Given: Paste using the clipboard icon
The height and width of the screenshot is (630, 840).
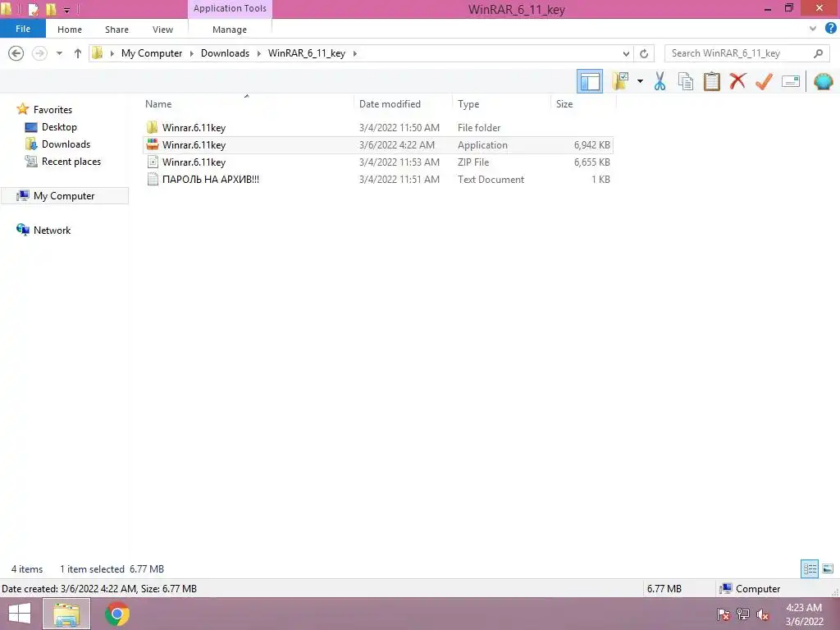Looking at the screenshot, I should tap(712, 81).
